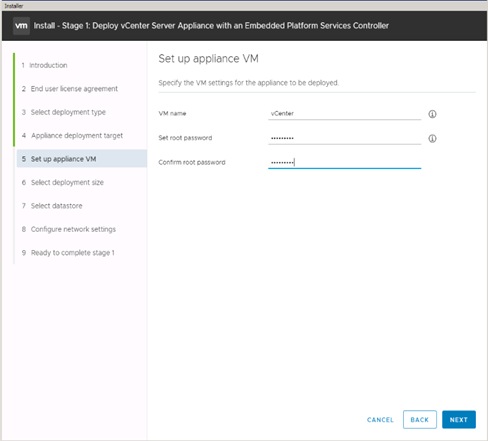Select Set up appliance VM step
This screenshot has height=441, width=488.
[x=82, y=159]
